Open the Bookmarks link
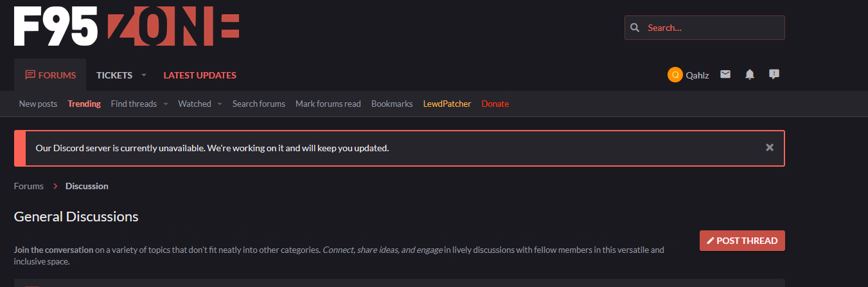Screen dimensions: 868x287 392,104
